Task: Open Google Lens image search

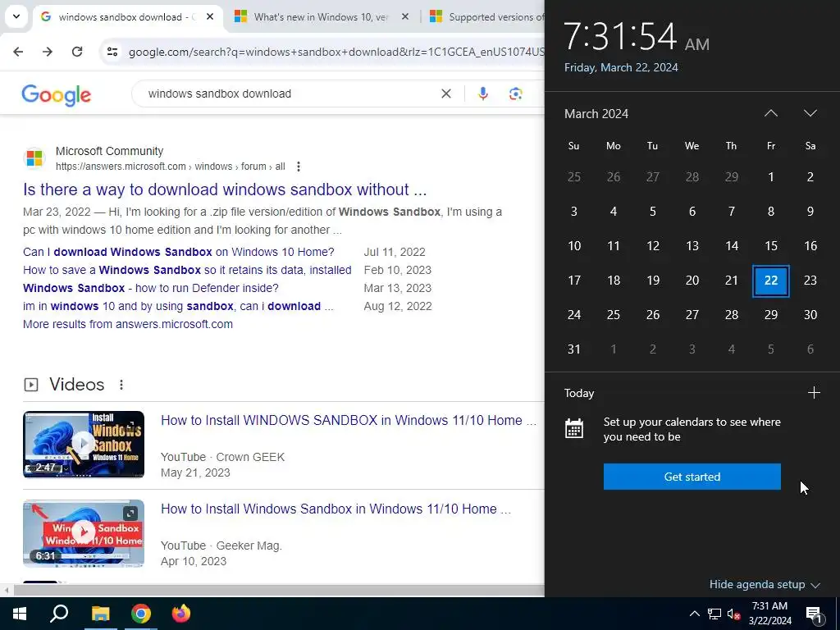Action: (515, 94)
